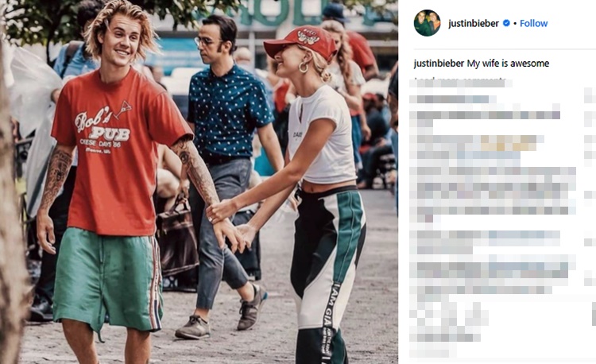Click the blue verified badge

pos(506,23)
